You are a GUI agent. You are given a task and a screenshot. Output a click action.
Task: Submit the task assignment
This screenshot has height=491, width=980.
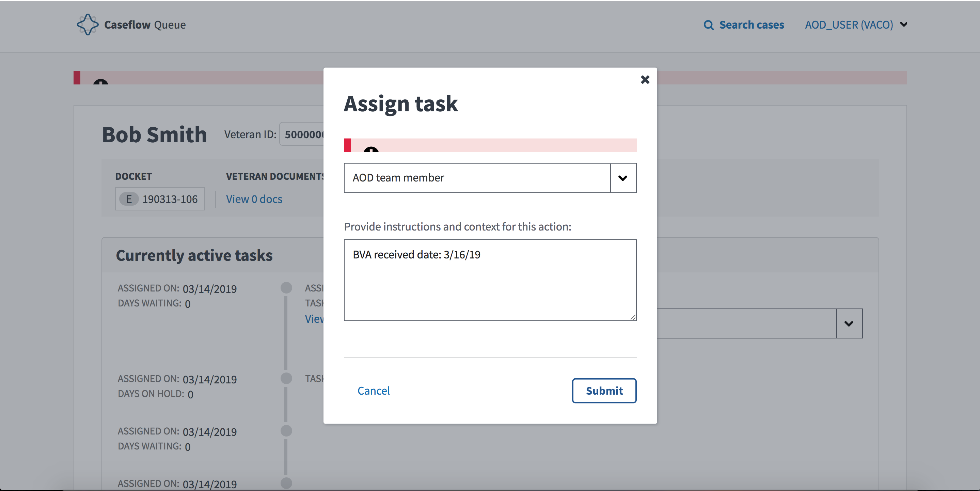click(604, 391)
